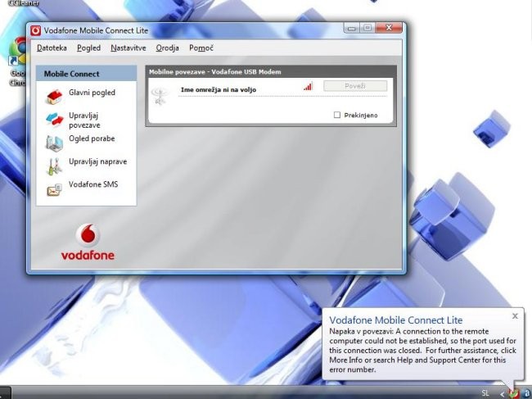Screen dimensions: 532x399
Task: Click the red signal strength bars icon
Action: pyautogui.click(x=308, y=86)
